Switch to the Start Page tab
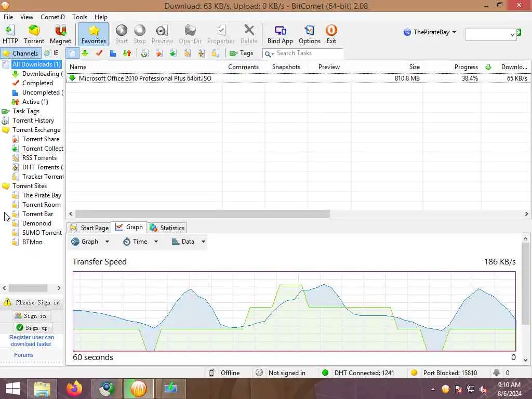Screen dimensions: 532x399 point(89,228)
